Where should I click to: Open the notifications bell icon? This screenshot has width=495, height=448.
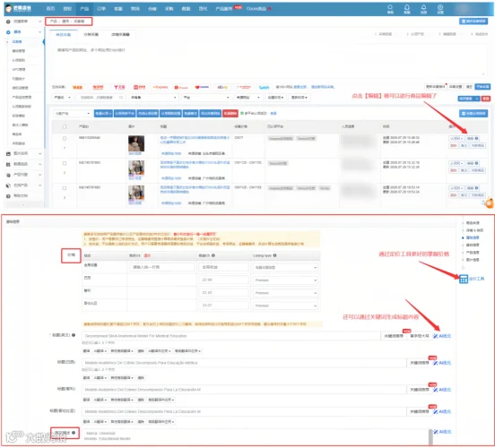[423, 7]
